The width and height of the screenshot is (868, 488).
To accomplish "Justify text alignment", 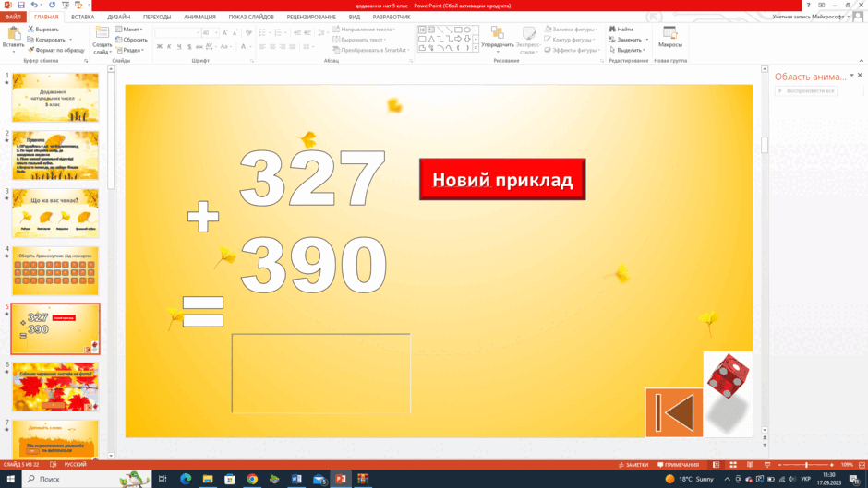I will coord(293,46).
